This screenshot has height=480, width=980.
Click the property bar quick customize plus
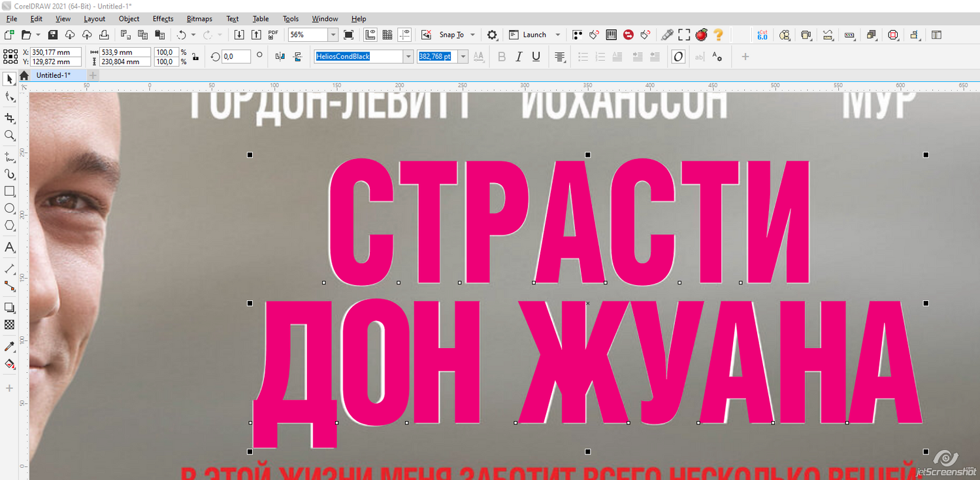pos(745,57)
